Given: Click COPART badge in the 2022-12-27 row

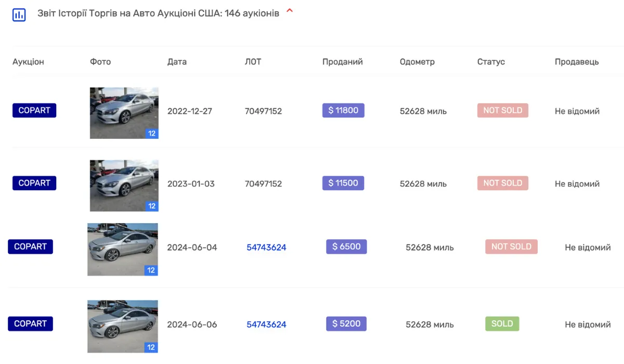Looking at the screenshot, I should click(x=34, y=110).
